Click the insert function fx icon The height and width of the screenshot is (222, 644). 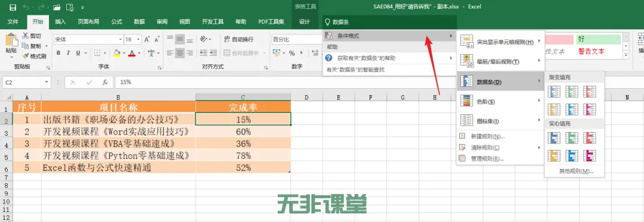click(x=105, y=82)
